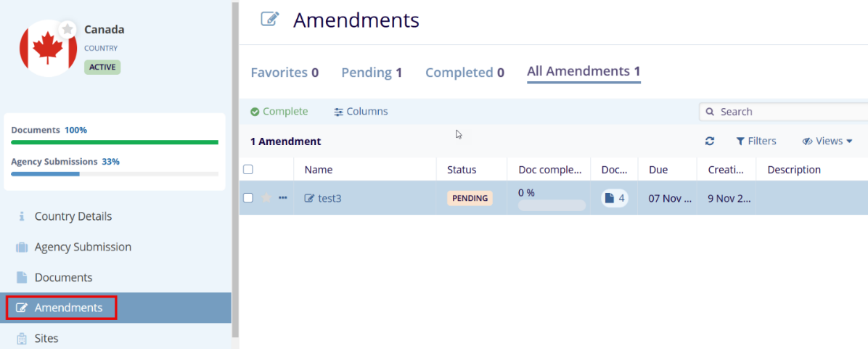Open the Documents sidebar section
This screenshot has width=868, height=349.
click(x=63, y=277)
